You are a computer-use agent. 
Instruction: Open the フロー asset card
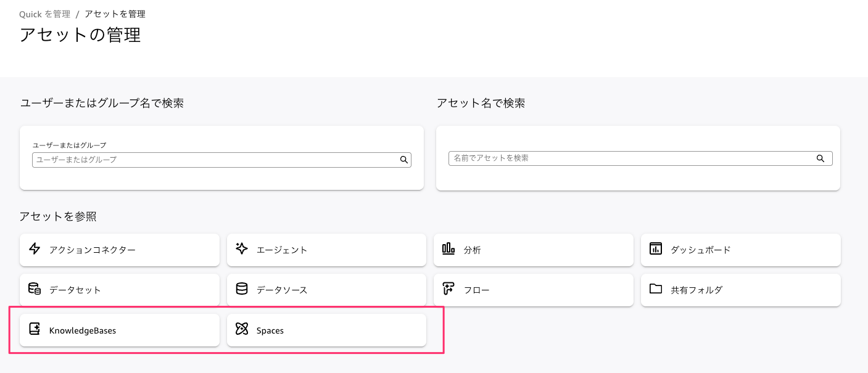tap(534, 290)
